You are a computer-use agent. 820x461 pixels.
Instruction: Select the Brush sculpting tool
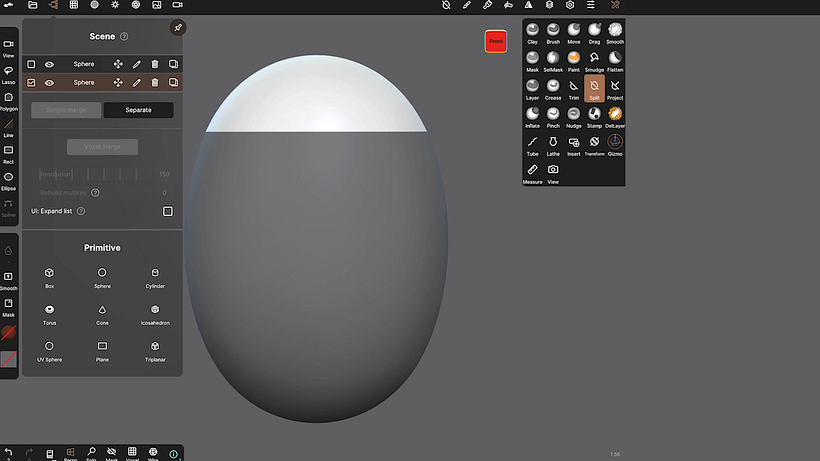pos(553,33)
